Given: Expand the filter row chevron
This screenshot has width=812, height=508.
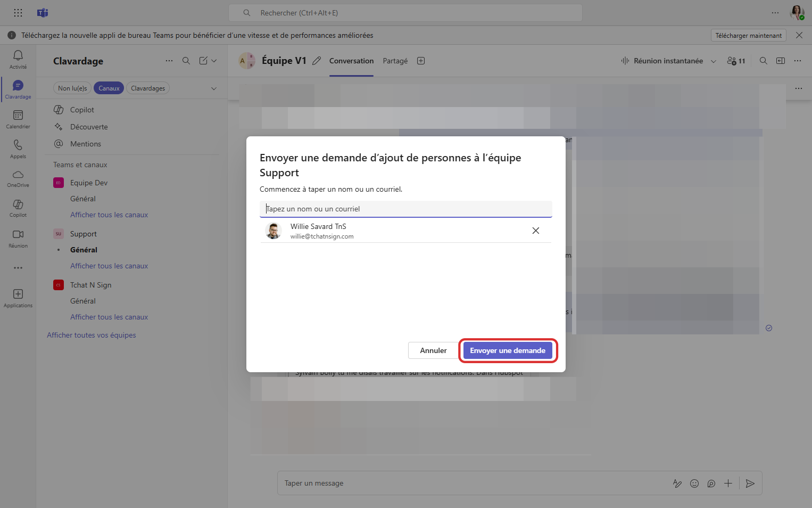Looking at the screenshot, I should (214, 88).
